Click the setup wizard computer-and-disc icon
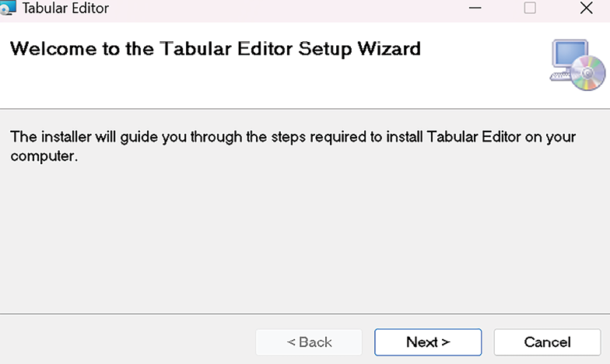610x364 pixels. click(x=577, y=65)
